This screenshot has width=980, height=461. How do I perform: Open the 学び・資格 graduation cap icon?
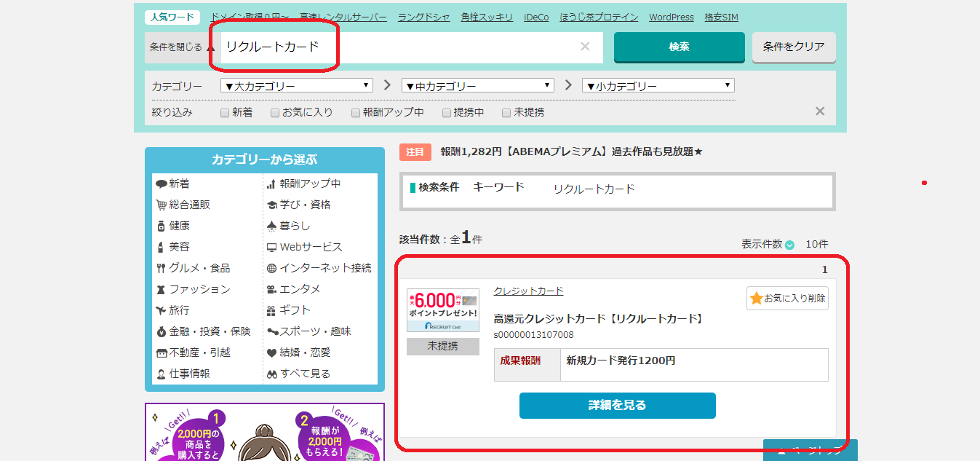[x=271, y=205]
